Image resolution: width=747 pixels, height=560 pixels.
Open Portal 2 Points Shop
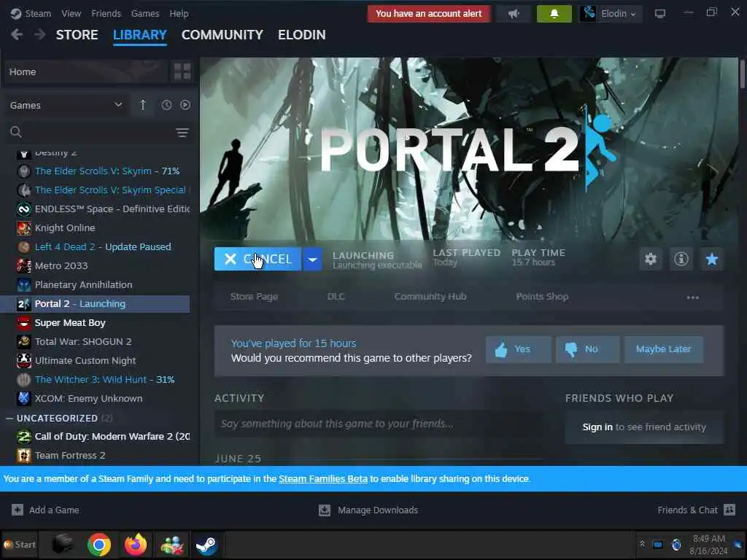(542, 297)
